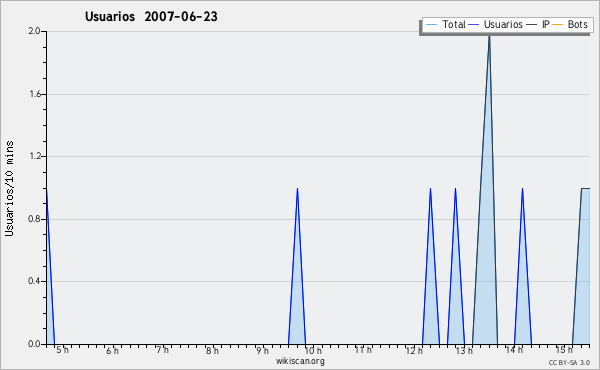Click the 1.6 y-axis value
Screen dimensions: 600x370
coord(34,94)
